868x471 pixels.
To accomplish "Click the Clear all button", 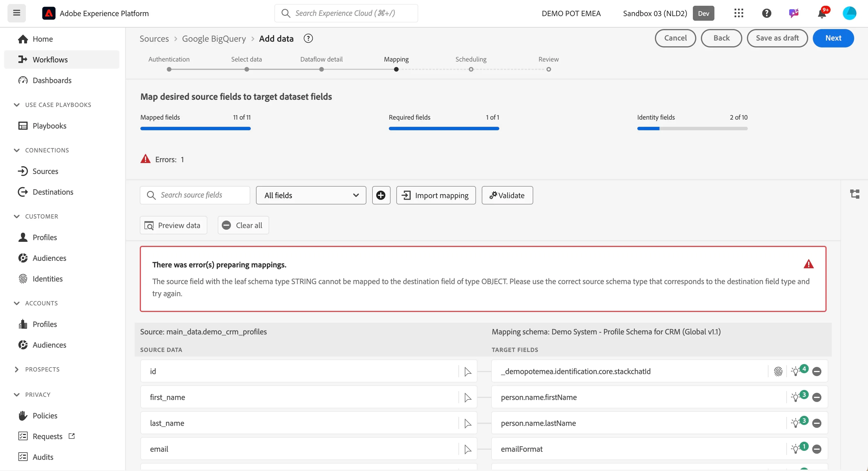I will pos(243,225).
